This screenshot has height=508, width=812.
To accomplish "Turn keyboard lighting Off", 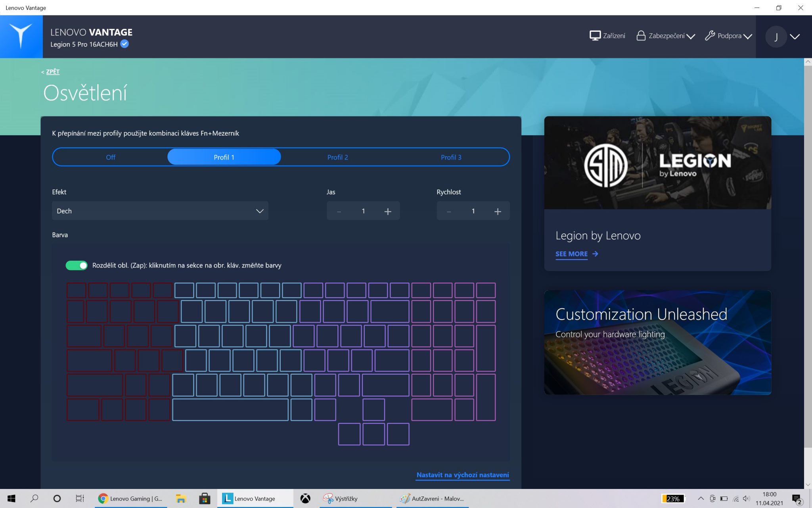I will click(111, 157).
